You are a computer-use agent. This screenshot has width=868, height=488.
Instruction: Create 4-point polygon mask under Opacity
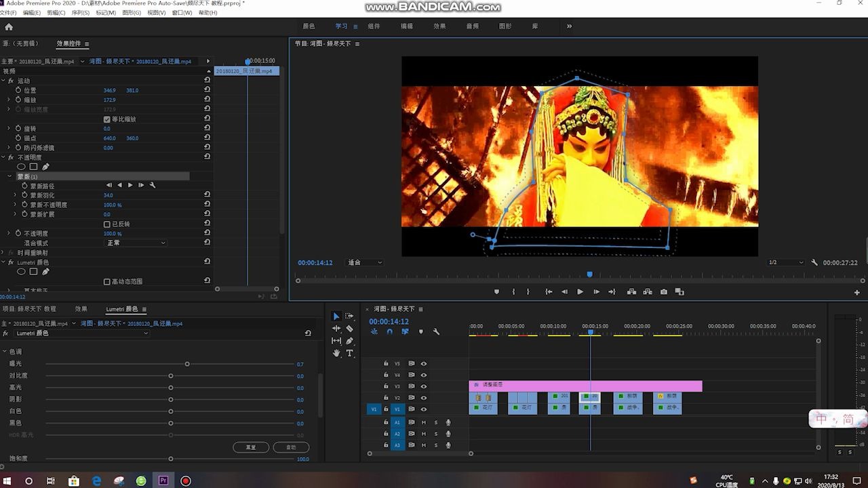click(33, 166)
